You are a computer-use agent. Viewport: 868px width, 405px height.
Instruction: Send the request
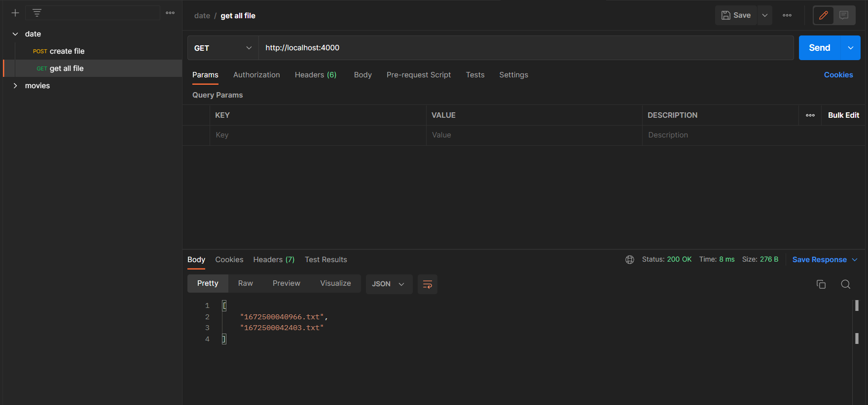819,48
